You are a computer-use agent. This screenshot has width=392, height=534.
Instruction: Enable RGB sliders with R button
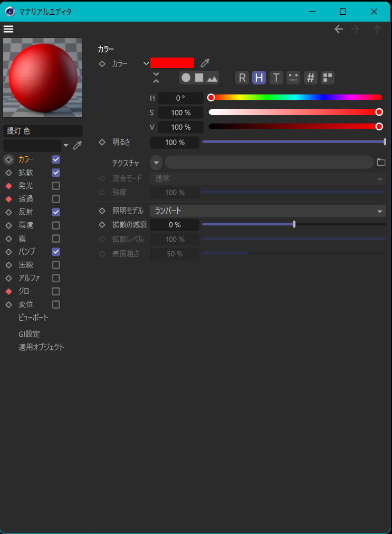coord(242,78)
